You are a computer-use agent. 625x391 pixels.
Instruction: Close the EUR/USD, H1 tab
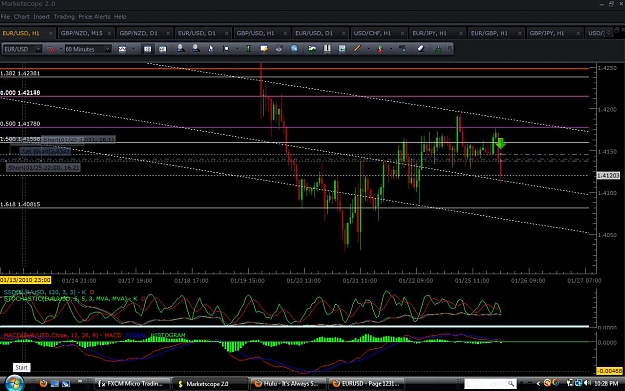51,33
